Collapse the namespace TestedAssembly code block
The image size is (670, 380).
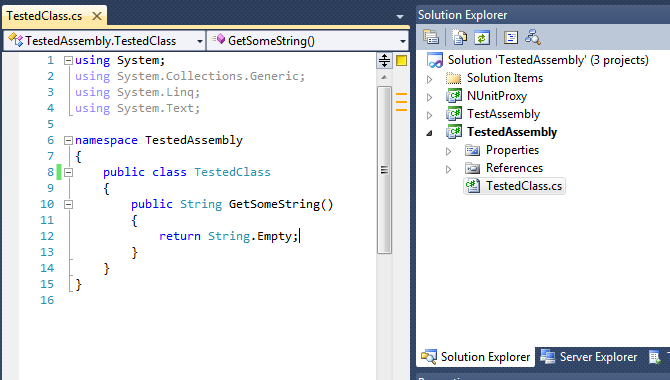(68, 140)
